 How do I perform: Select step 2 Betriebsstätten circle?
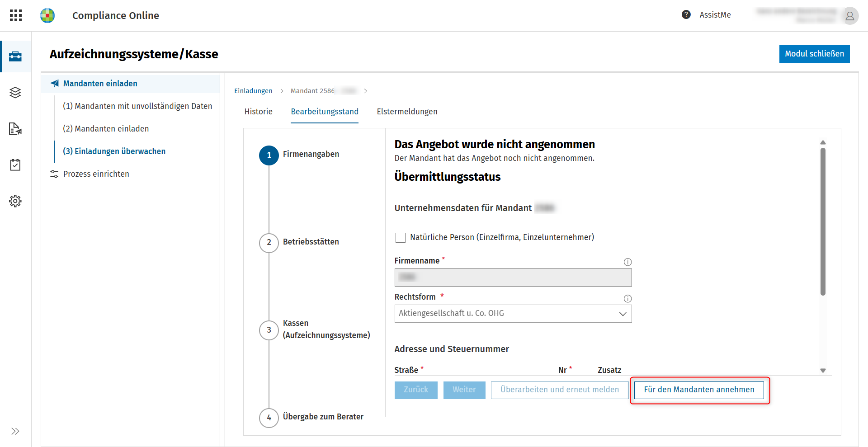point(269,243)
